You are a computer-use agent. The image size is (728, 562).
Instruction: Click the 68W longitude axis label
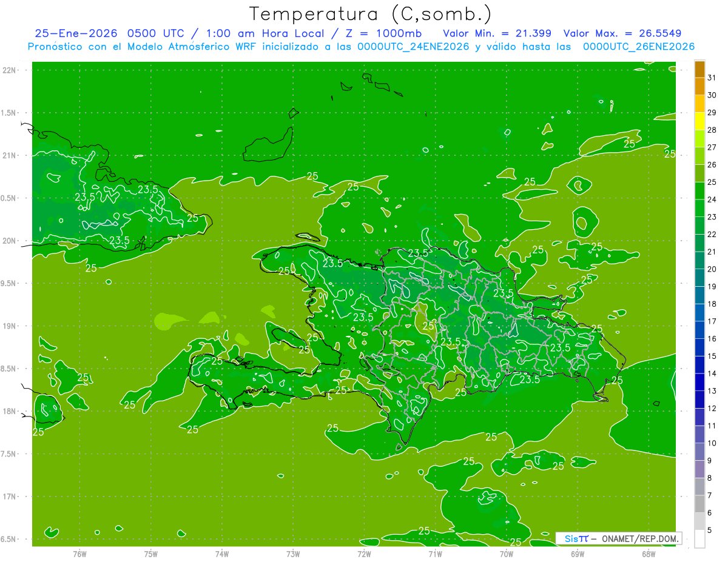pyautogui.click(x=649, y=554)
